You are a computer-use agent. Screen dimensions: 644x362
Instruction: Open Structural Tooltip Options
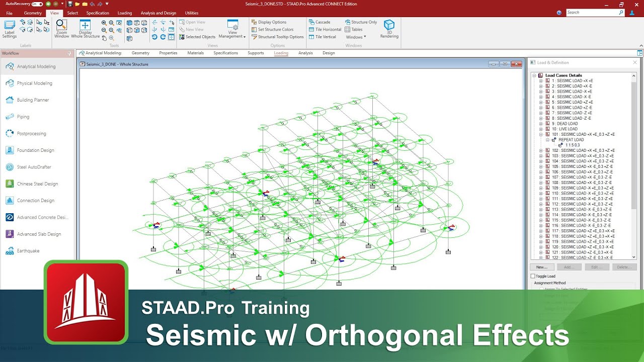coord(277,37)
